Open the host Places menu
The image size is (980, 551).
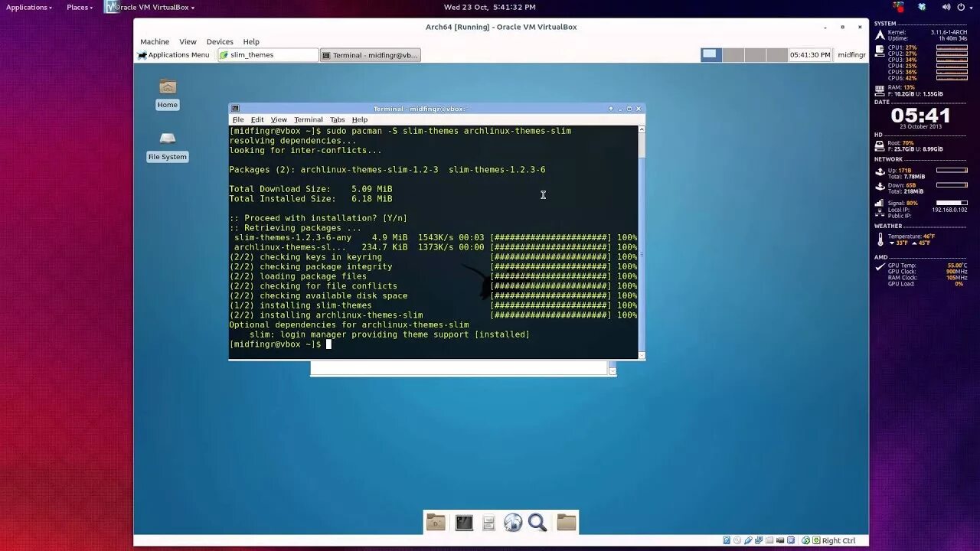click(79, 7)
